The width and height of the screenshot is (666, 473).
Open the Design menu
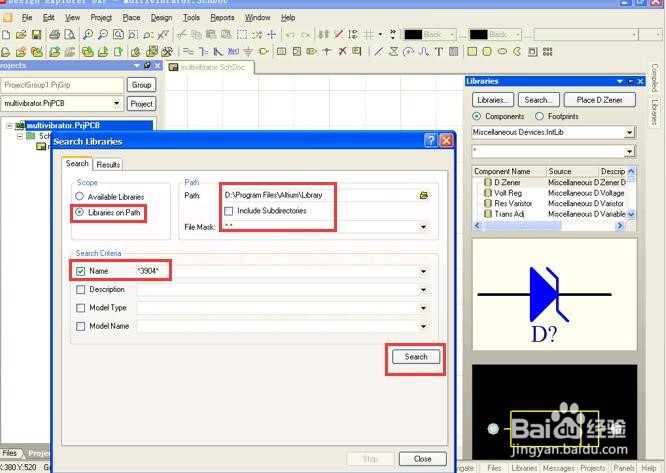161,17
